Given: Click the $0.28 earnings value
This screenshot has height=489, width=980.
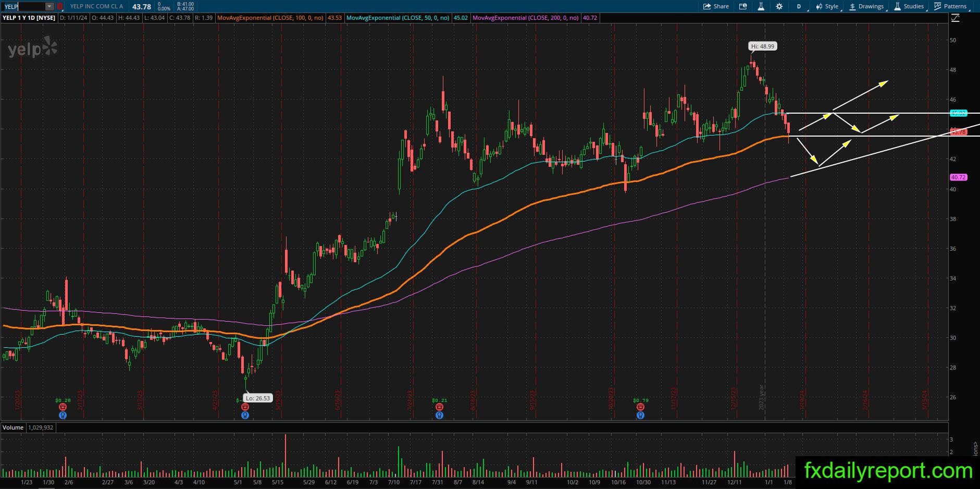Looking at the screenshot, I should pyautogui.click(x=63, y=400).
